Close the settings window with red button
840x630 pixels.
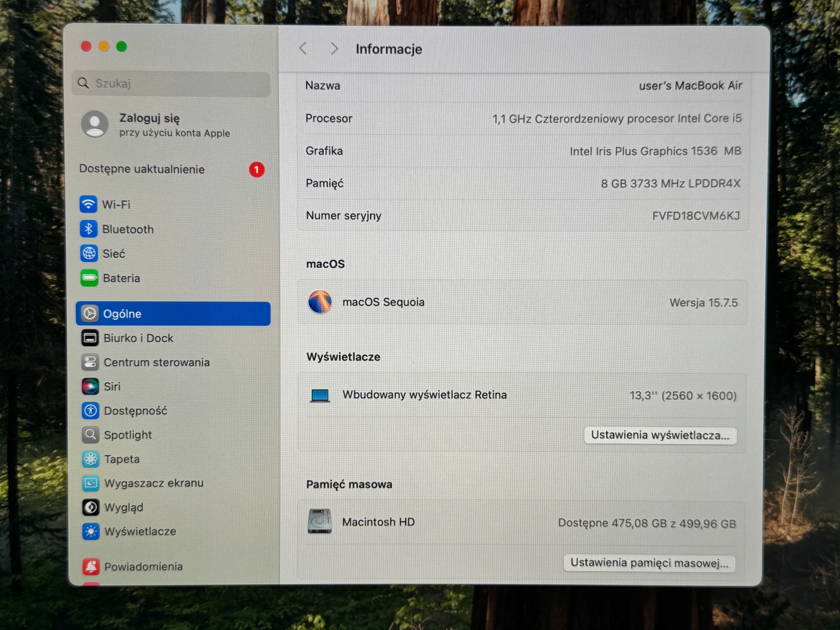coord(86,46)
